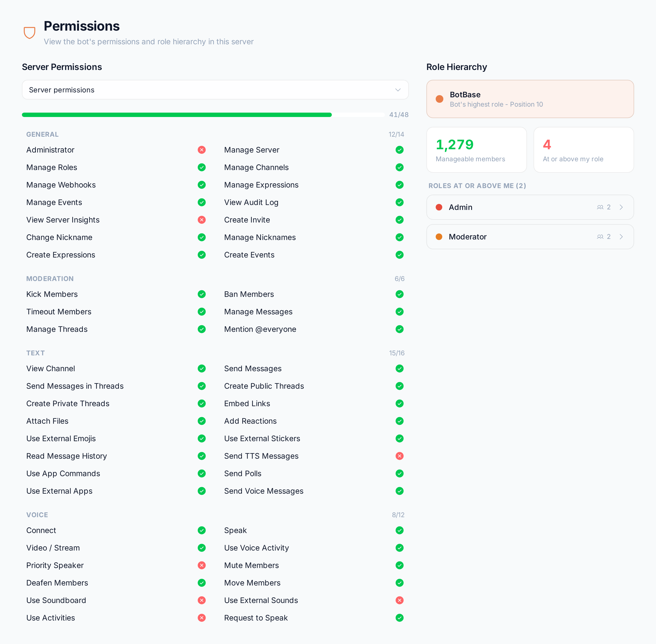Screen dimensions: 656x644
Task: Click the Deafen Members permission label
Action: (57, 583)
